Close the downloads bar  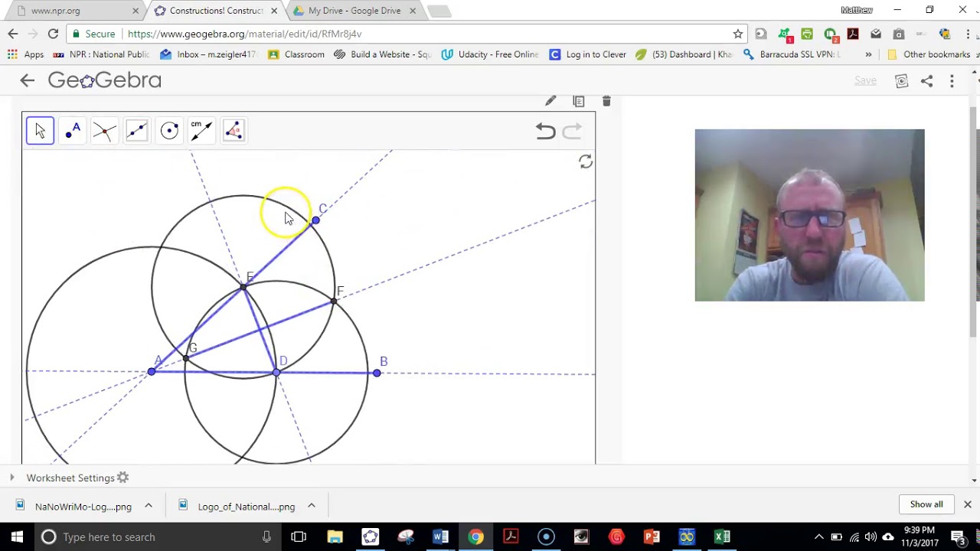967,504
